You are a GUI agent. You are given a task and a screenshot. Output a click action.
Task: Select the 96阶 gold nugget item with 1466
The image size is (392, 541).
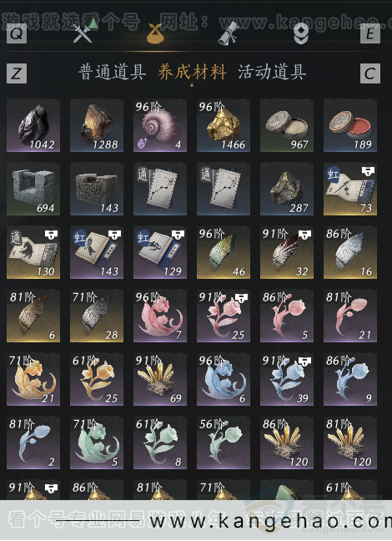(224, 125)
